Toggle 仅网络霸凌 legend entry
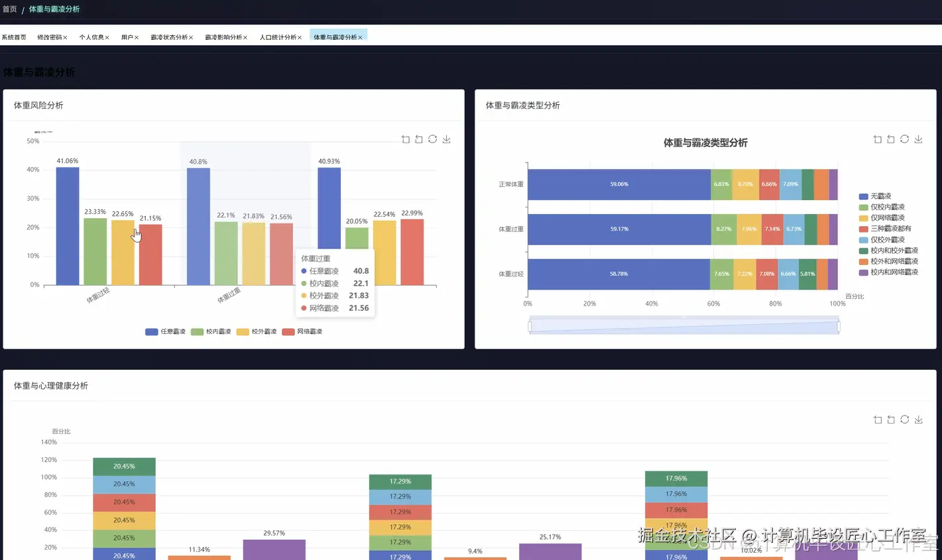The height and width of the screenshot is (560, 942). coord(882,218)
